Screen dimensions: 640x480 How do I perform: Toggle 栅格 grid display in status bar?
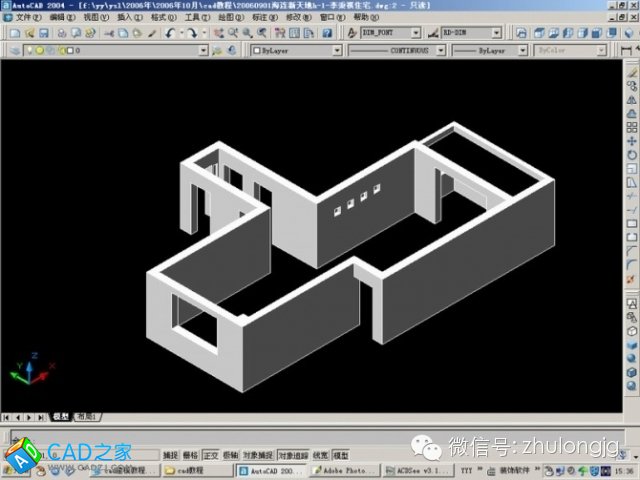click(x=190, y=455)
